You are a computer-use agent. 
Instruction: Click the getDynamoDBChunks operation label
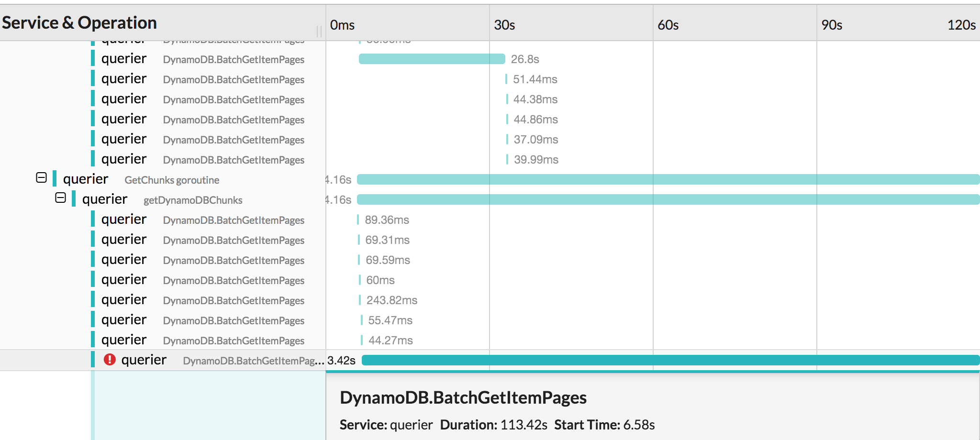193,200
